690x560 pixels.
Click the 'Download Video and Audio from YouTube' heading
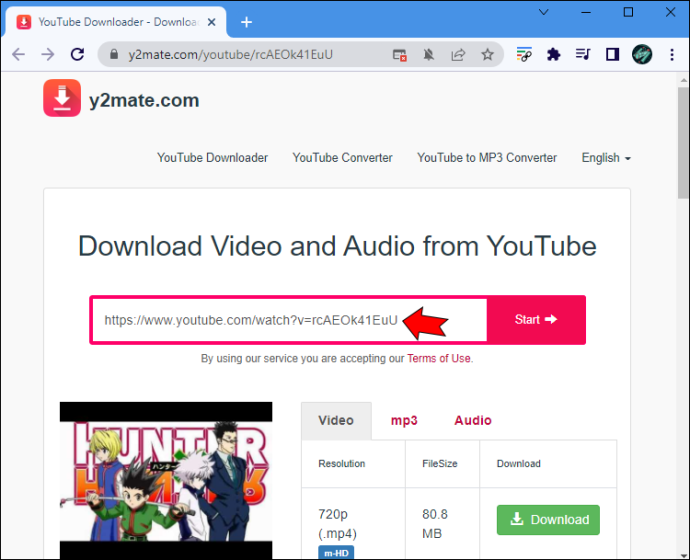337,246
